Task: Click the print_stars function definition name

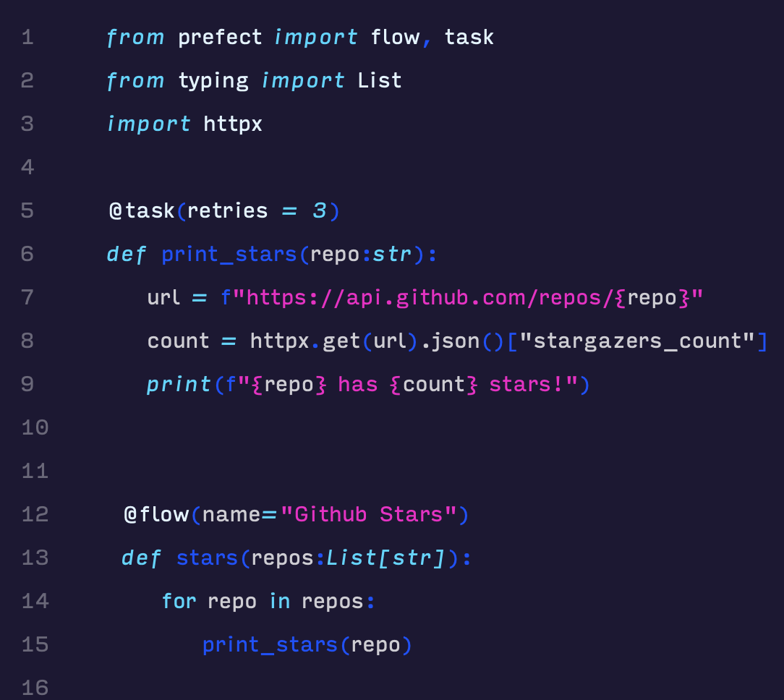Action: click(229, 255)
